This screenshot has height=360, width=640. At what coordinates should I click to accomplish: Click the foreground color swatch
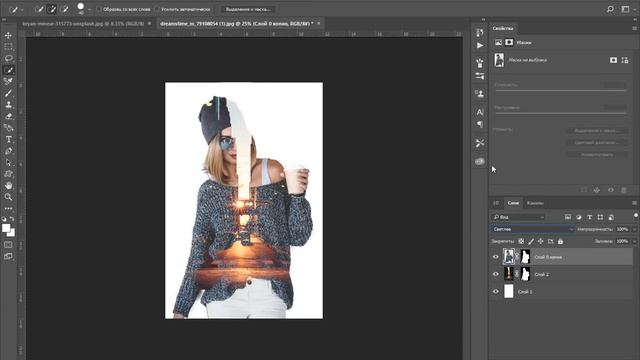(x=6, y=228)
